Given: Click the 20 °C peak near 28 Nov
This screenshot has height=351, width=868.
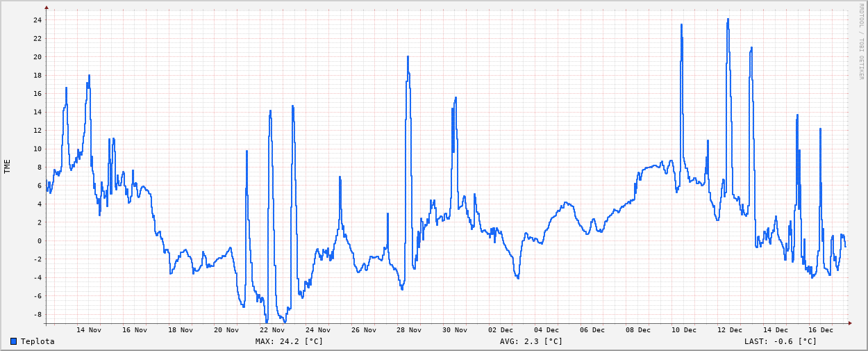Looking at the screenshot, I should point(408,57).
